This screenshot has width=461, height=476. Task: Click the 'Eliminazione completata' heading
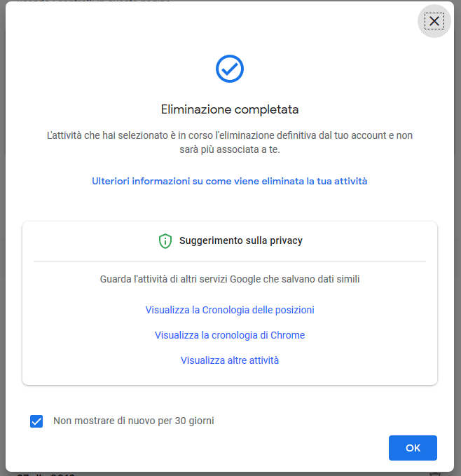point(229,109)
